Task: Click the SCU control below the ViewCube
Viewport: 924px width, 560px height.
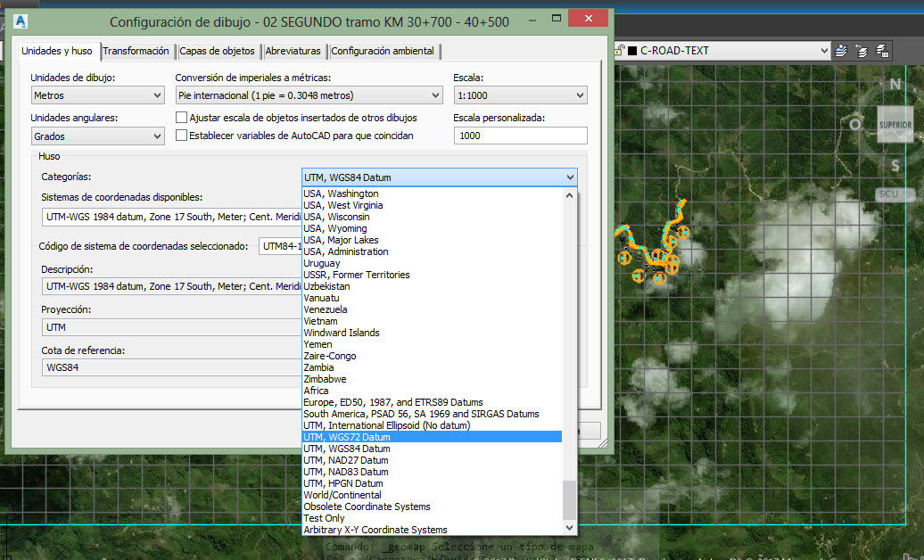Action: tap(887, 194)
